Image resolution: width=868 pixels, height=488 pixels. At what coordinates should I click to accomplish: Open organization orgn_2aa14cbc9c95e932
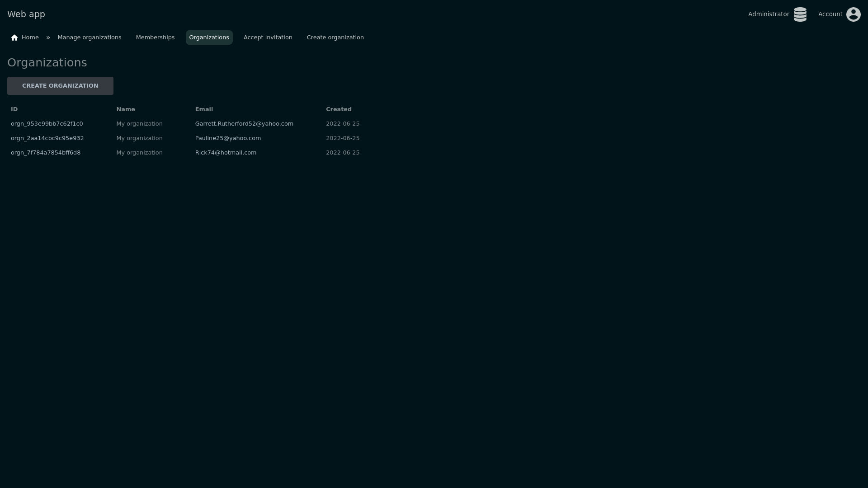tap(47, 138)
